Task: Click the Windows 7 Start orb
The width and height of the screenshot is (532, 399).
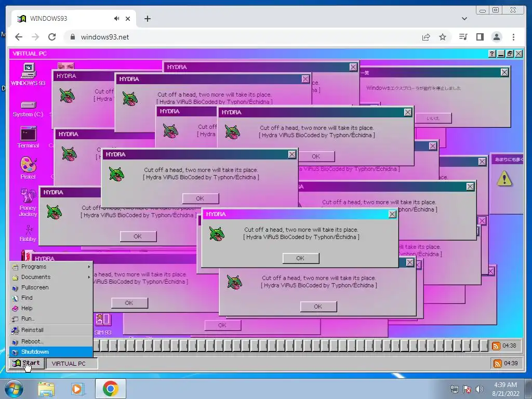Action: tap(13, 389)
